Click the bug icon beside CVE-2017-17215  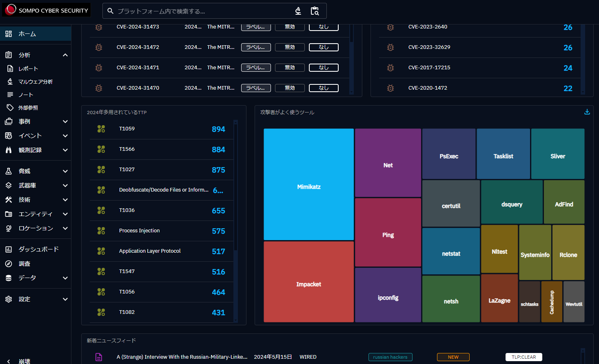[390, 68]
